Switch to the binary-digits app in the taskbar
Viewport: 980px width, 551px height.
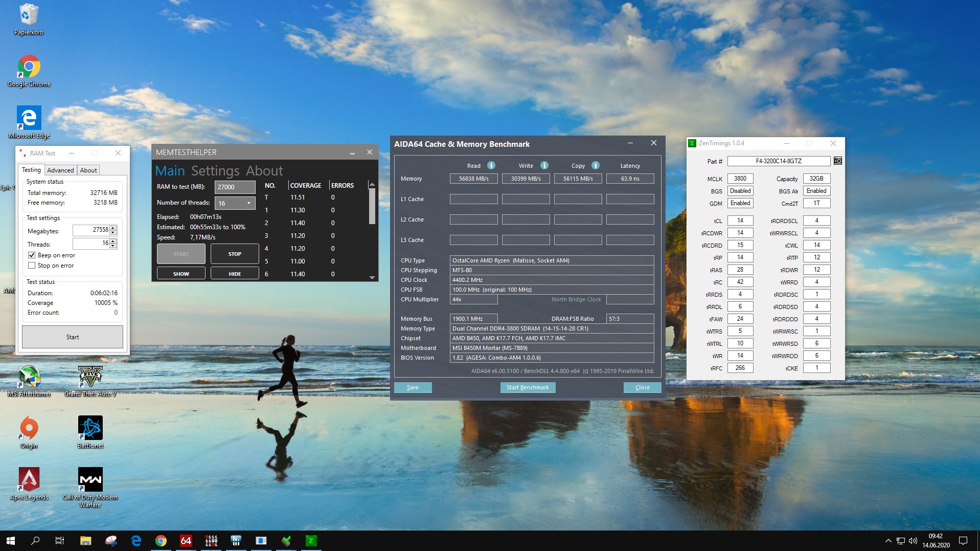coord(211,541)
